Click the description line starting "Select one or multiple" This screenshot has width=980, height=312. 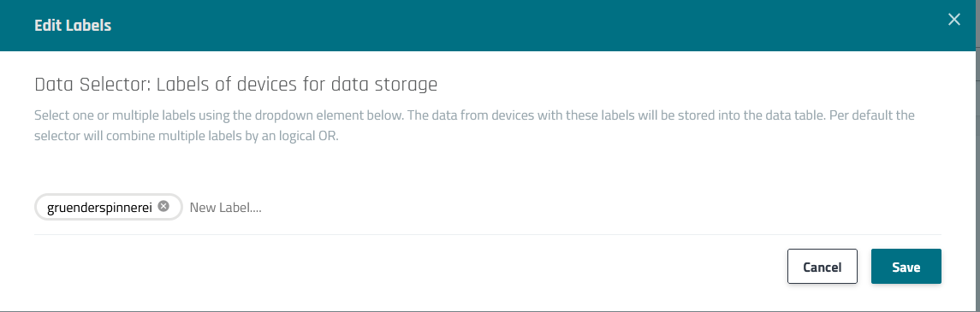click(x=474, y=116)
